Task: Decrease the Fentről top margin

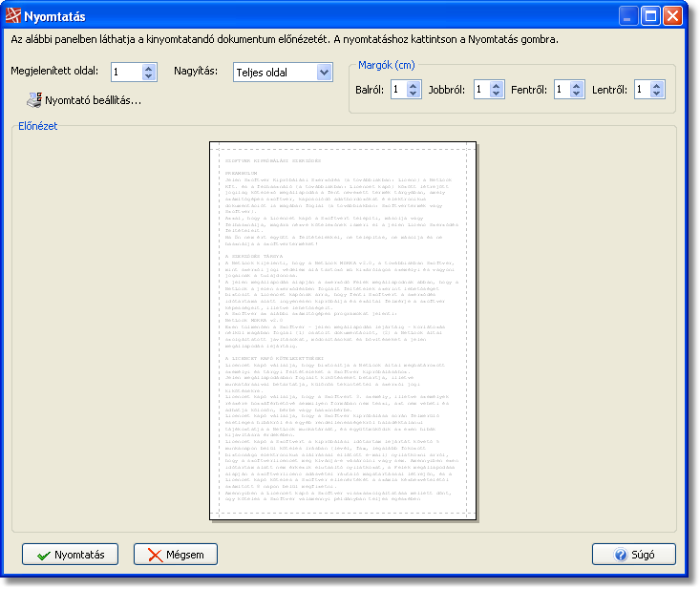Action: pyautogui.click(x=577, y=94)
